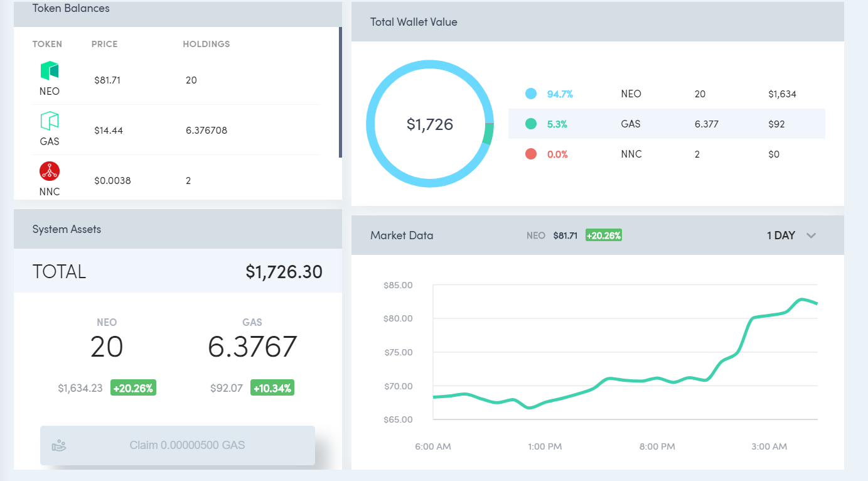This screenshot has width=868, height=481.
Task: Click the green GAS legend dot
Action: click(x=531, y=124)
